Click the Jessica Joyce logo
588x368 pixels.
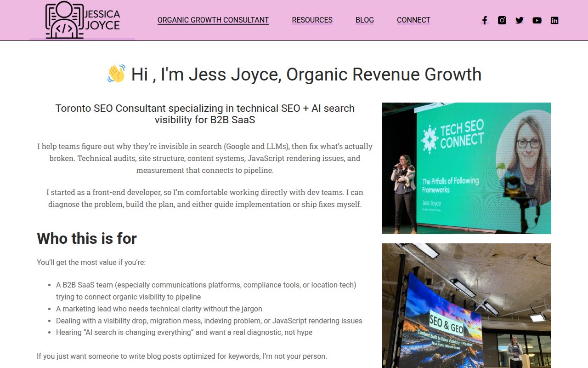pos(82,20)
